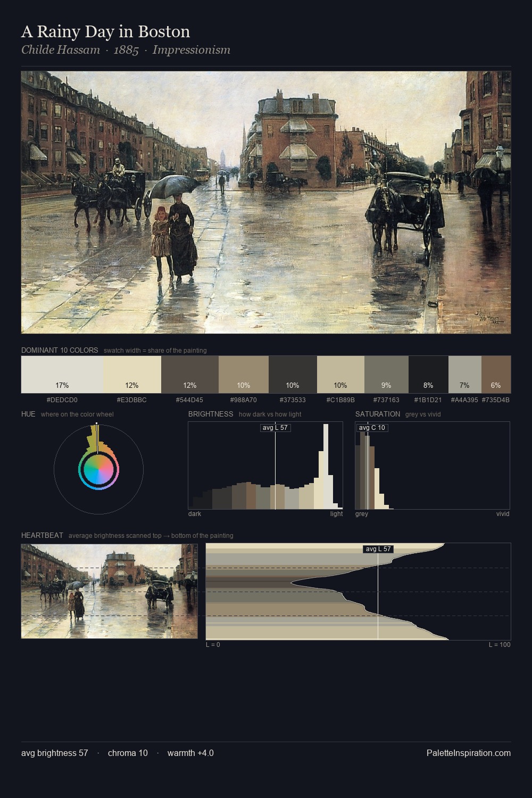
Task: Open the PaletteInspiration.com link
Action: click(469, 753)
